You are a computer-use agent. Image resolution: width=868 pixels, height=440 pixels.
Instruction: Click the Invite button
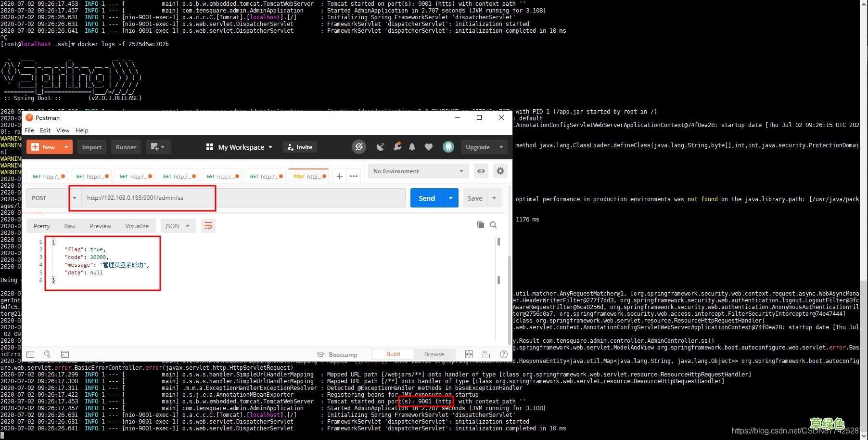pyautogui.click(x=300, y=147)
